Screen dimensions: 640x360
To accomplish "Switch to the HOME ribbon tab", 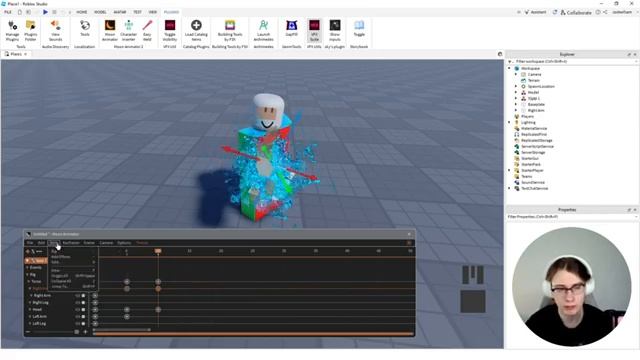I will (82, 12).
